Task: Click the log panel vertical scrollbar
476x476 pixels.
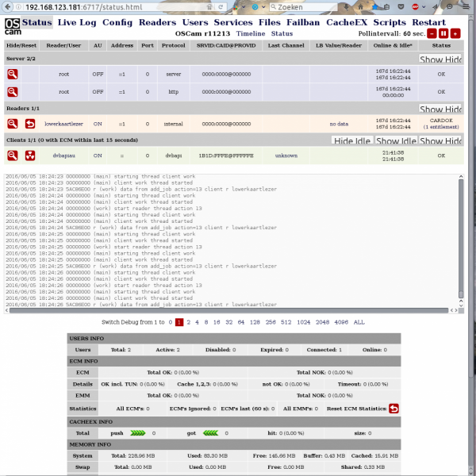Action: [460, 238]
